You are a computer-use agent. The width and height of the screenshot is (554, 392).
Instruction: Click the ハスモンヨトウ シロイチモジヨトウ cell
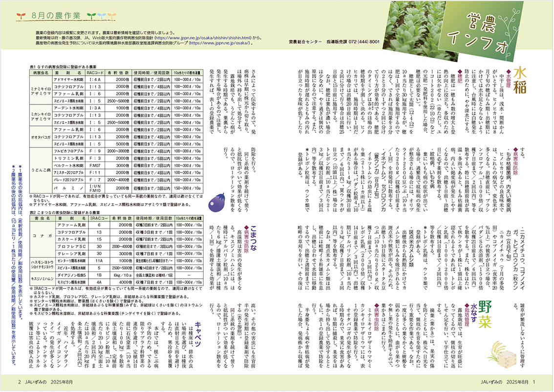coord(43,265)
